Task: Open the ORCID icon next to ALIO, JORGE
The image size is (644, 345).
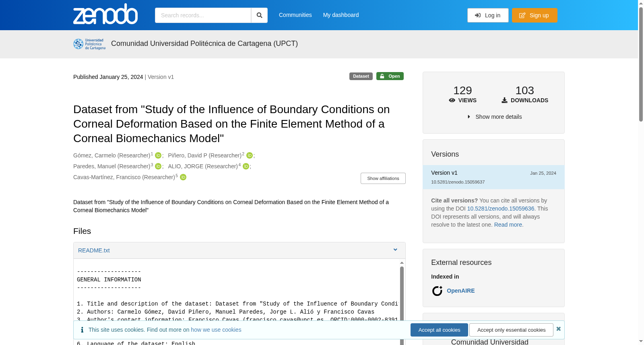Action: [x=246, y=166]
